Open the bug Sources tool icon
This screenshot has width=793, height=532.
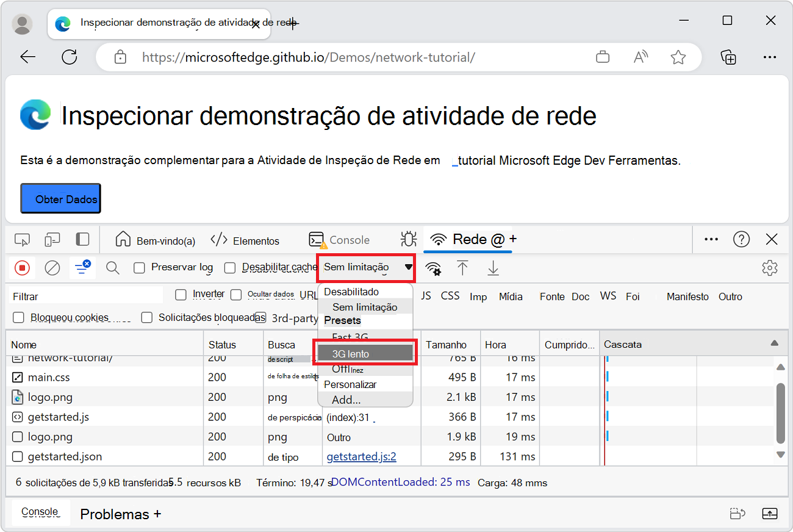pyautogui.click(x=408, y=239)
